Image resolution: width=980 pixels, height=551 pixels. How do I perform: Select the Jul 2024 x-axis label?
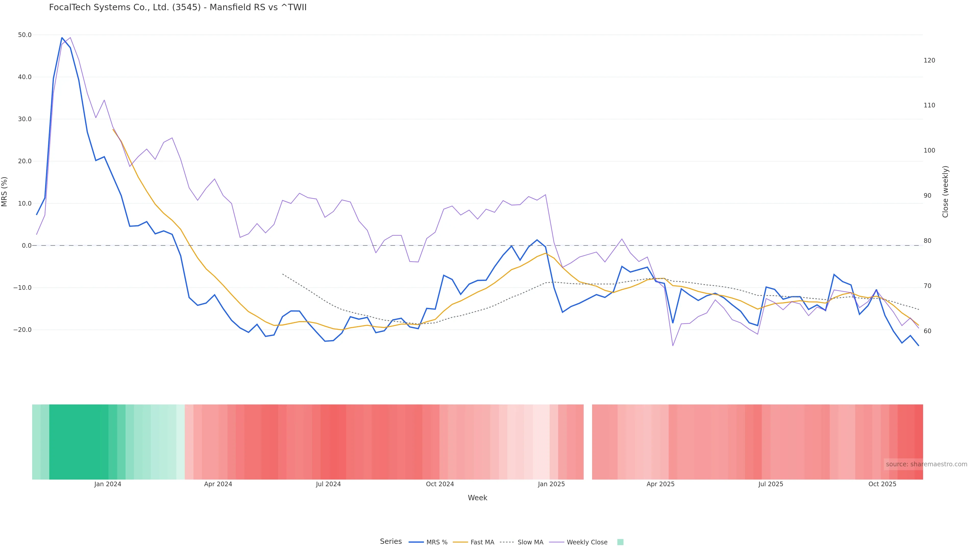pos(328,484)
